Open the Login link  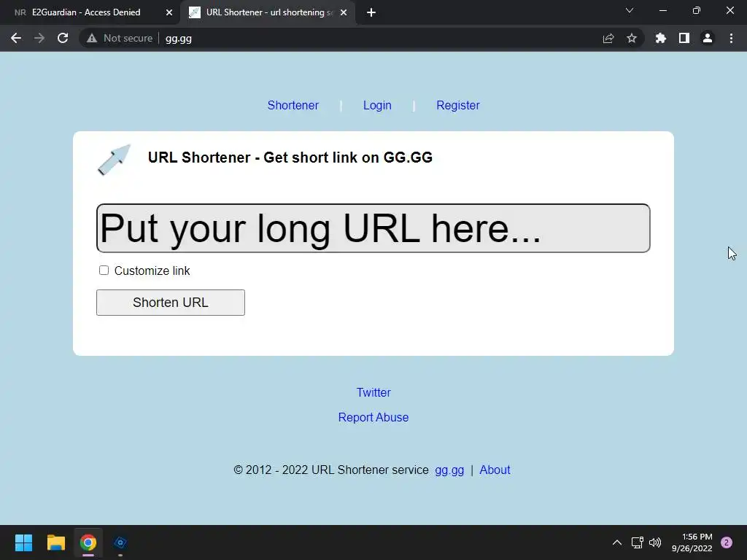click(377, 105)
